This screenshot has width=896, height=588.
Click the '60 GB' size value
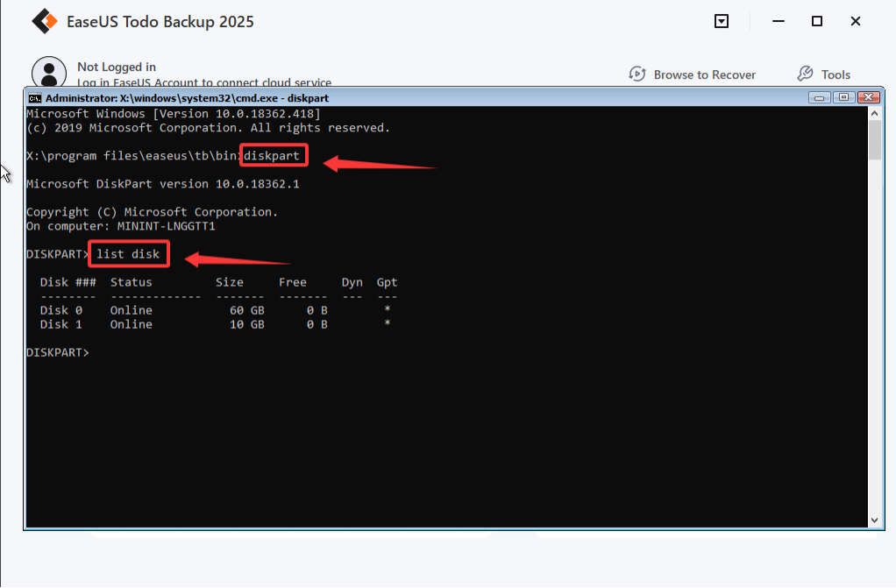tap(247, 310)
